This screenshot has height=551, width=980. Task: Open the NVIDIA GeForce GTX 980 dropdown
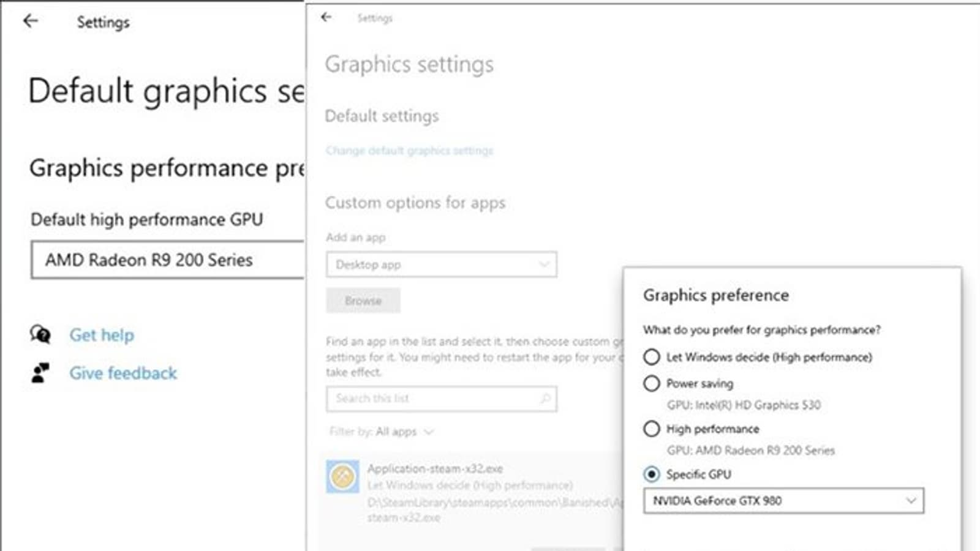(x=783, y=501)
